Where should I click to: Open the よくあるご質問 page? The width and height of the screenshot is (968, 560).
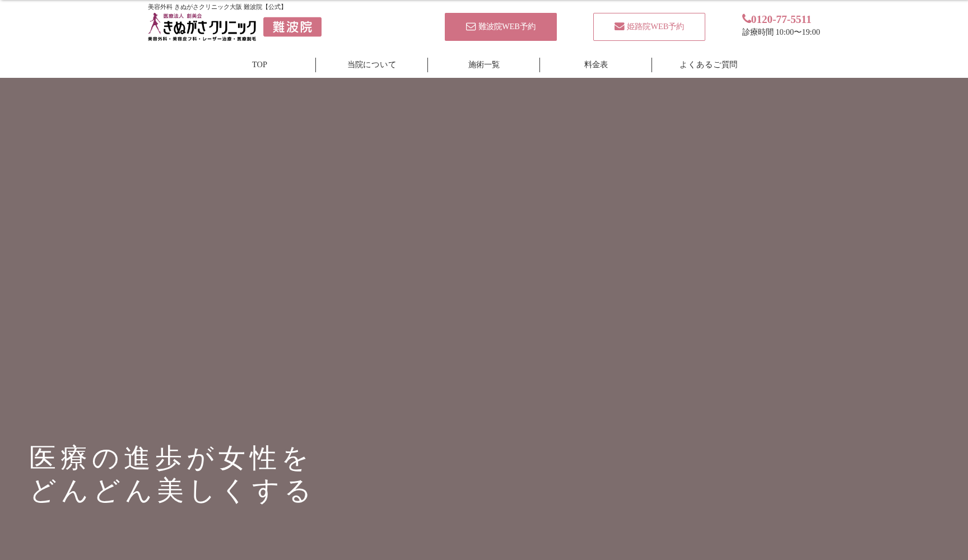point(708,64)
